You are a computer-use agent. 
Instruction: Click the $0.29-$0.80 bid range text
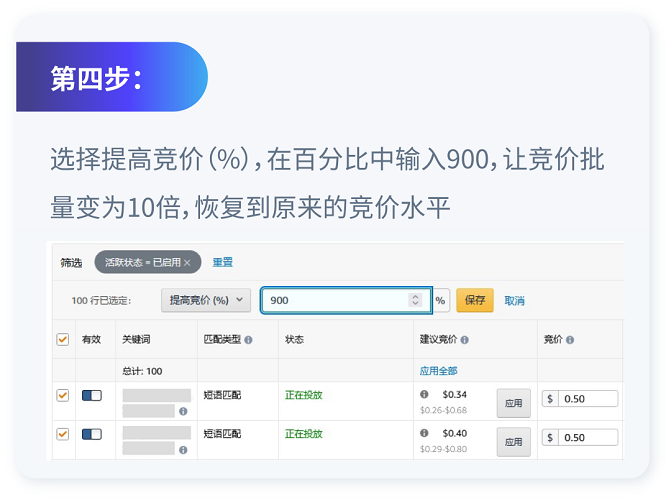(x=443, y=449)
